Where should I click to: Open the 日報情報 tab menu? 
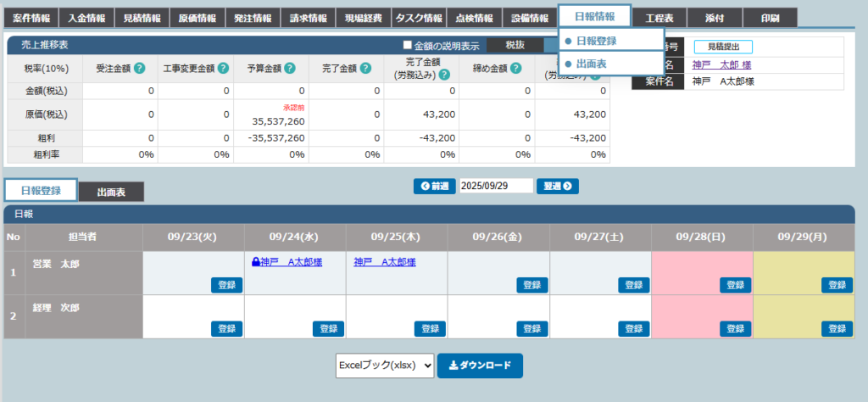594,17
